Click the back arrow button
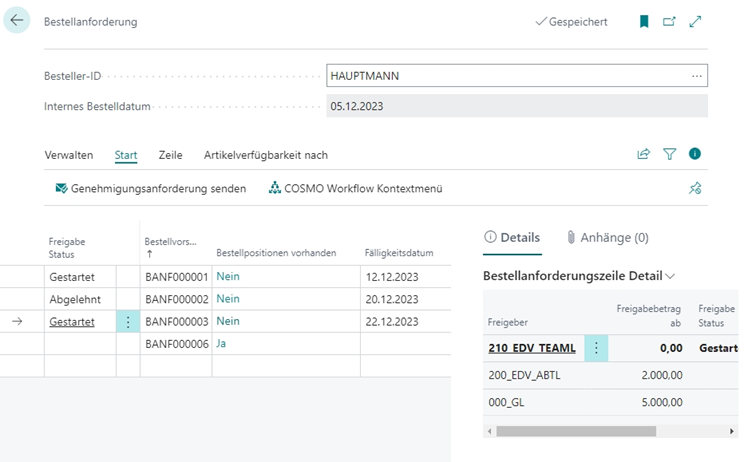752x462 pixels. click(17, 21)
